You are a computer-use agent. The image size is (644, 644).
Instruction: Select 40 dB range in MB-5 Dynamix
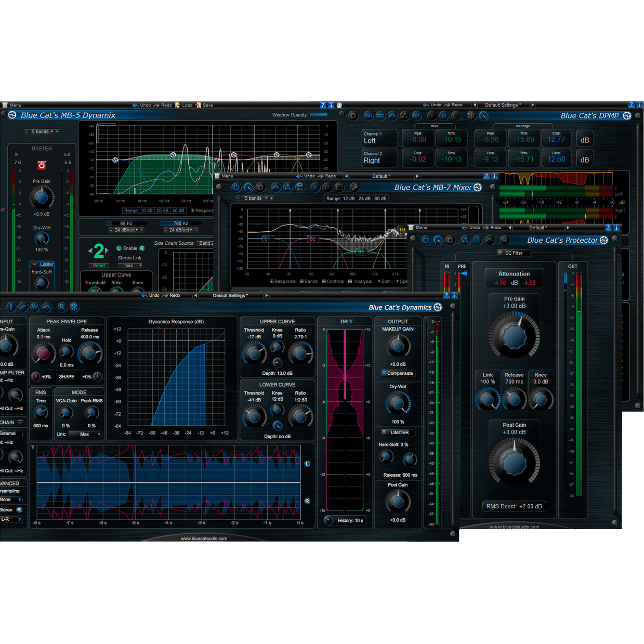178,211
